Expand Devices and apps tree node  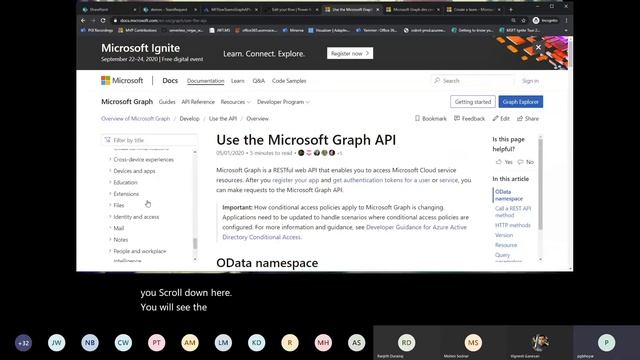pos(110,171)
